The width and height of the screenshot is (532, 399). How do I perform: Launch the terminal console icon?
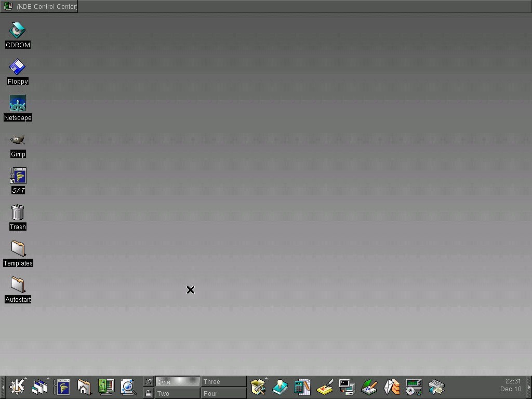tap(347, 387)
